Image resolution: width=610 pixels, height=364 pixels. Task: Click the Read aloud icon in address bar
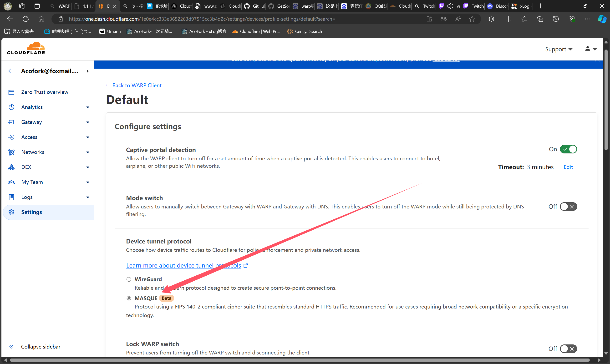coord(458,19)
